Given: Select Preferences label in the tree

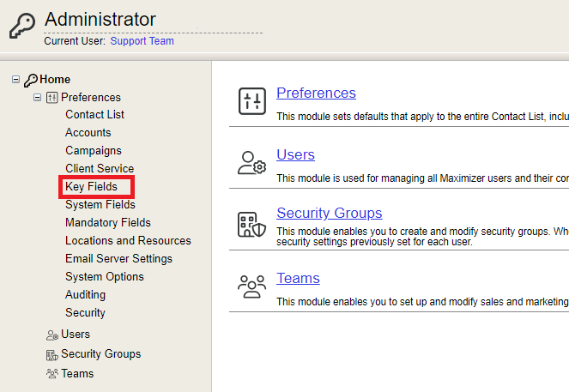Looking at the screenshot, I should pyautogui.click(x=91, y=97).
